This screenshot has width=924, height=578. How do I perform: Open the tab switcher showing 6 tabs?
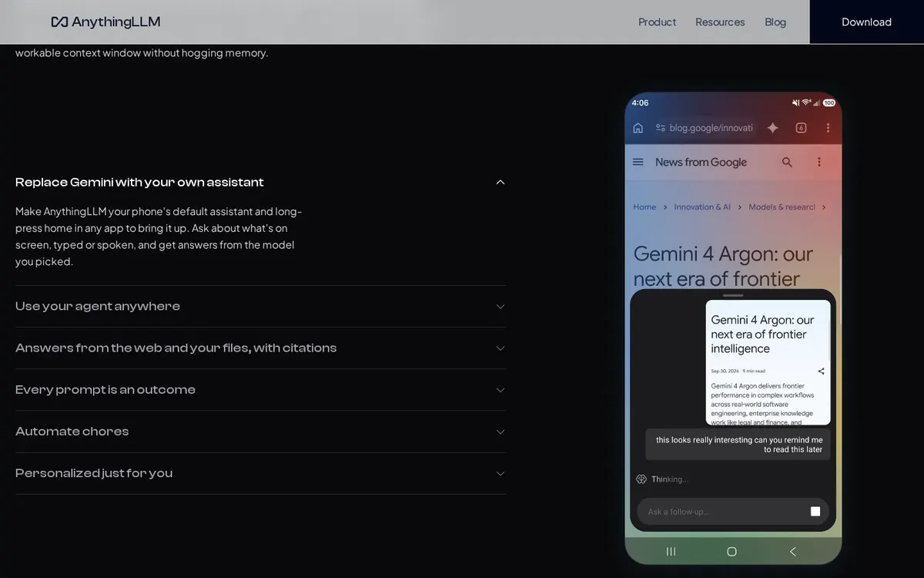click(x=801, y=128)
